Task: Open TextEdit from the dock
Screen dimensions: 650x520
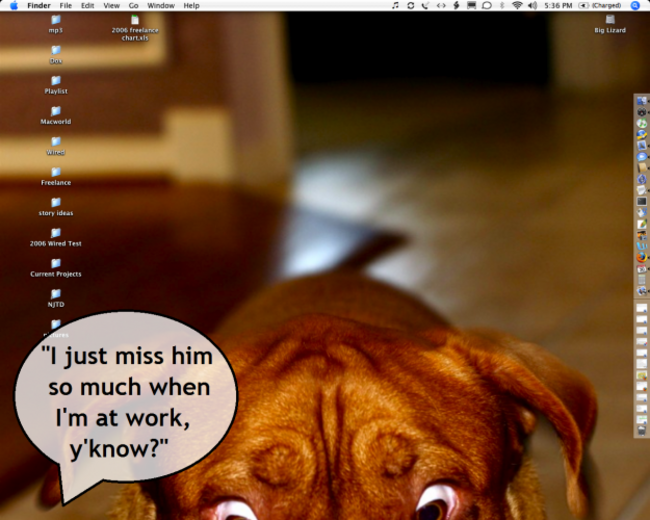Action: [x=642, y=190]
